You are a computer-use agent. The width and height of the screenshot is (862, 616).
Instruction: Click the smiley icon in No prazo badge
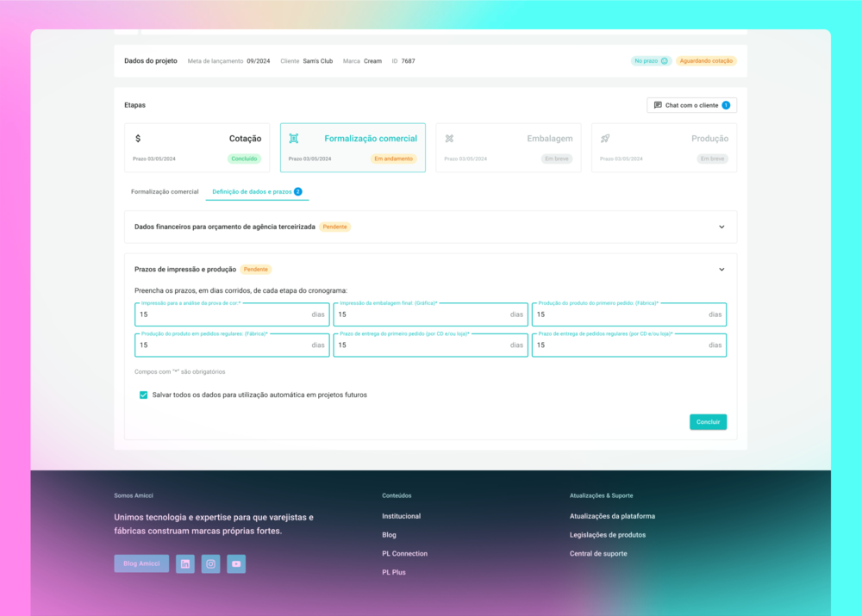point(664,61)
